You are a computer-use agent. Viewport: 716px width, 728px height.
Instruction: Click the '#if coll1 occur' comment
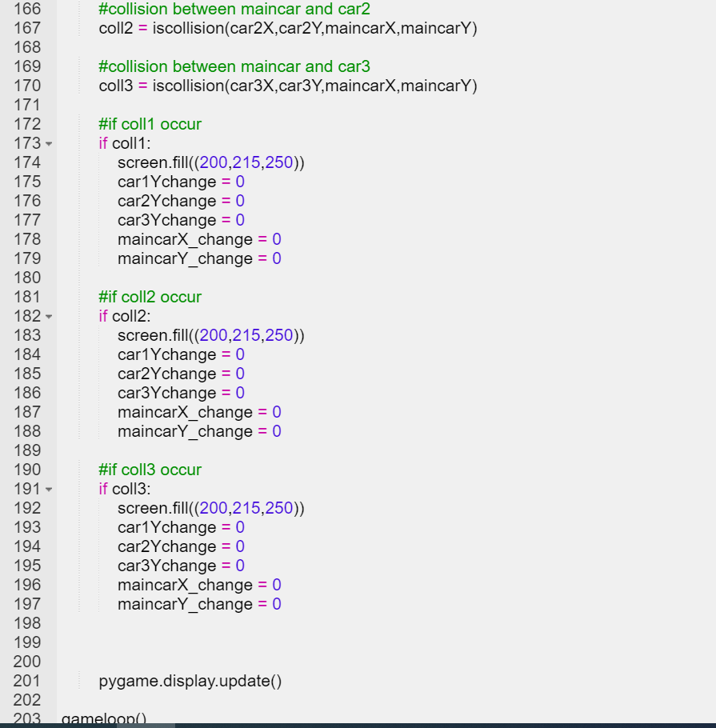coord(150,124)
